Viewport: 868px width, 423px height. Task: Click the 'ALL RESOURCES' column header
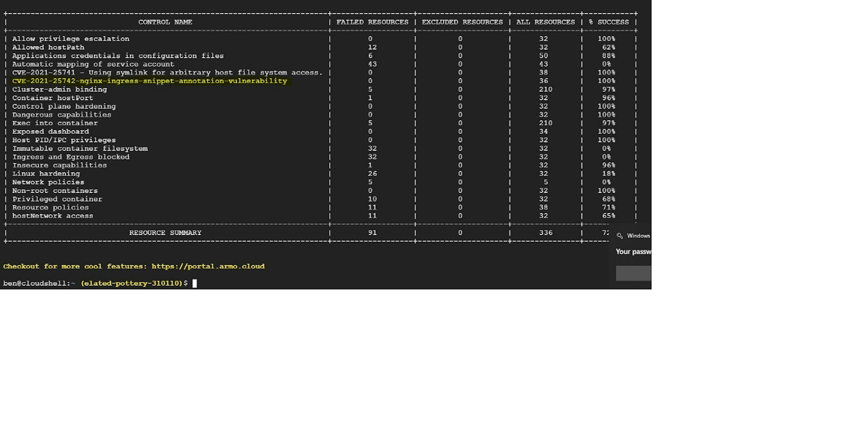(545, 22)
